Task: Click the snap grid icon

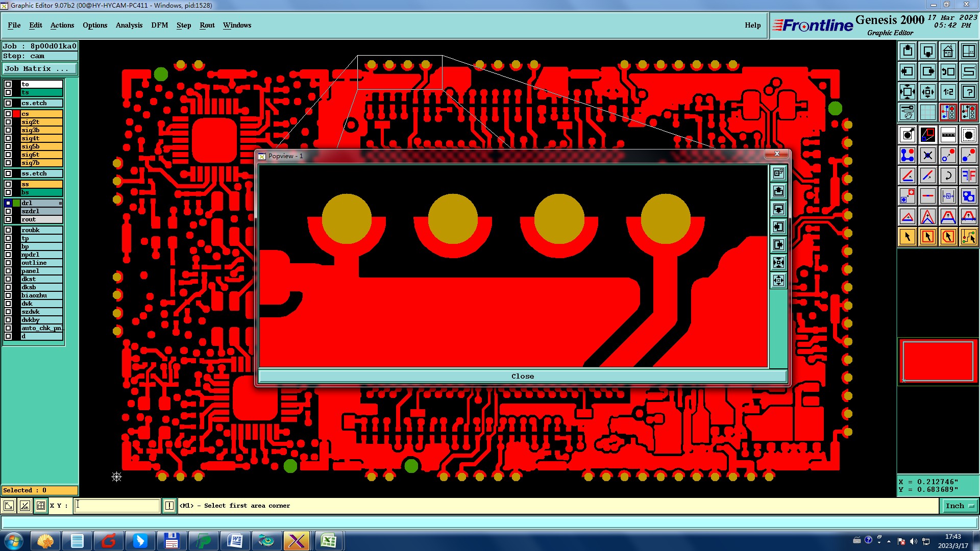Action: (x=927, y=112)
